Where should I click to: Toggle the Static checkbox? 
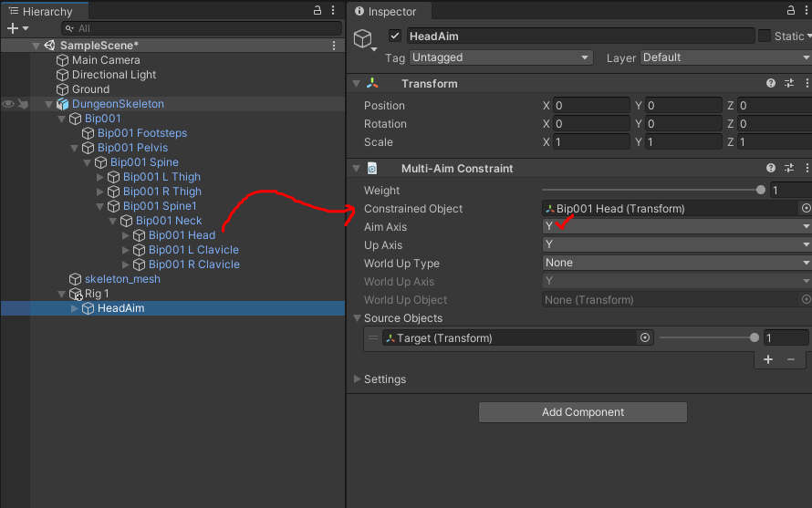[765, 36]
